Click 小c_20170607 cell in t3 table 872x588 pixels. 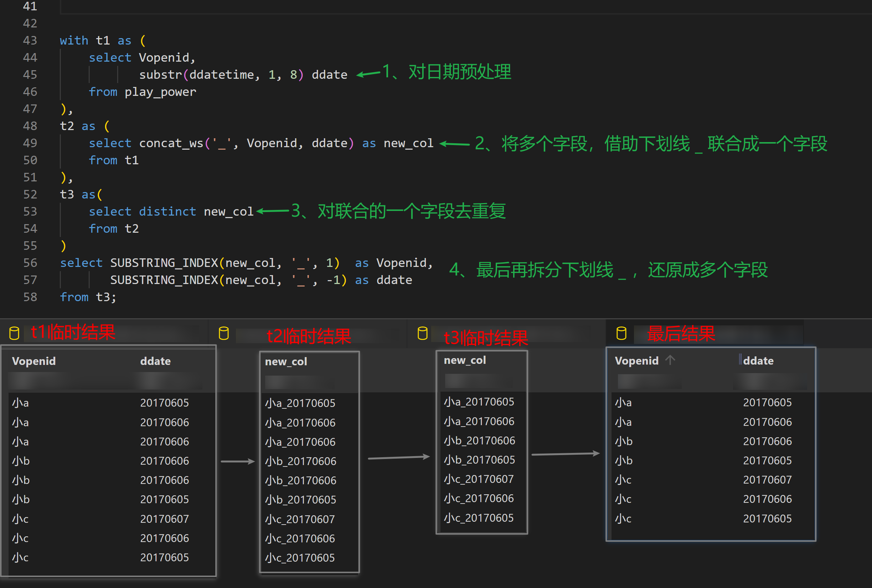(479, 479)
